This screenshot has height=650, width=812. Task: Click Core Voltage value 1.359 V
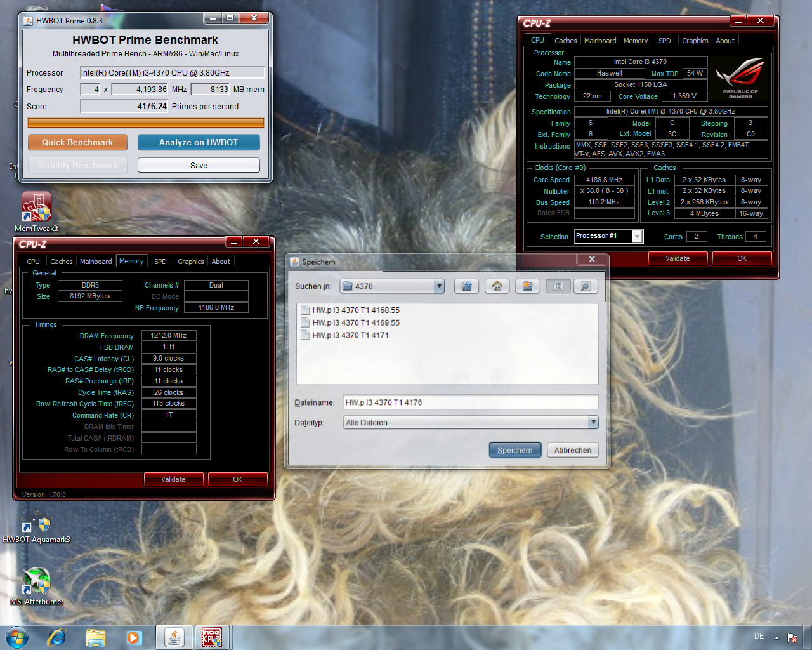point(684,96)
